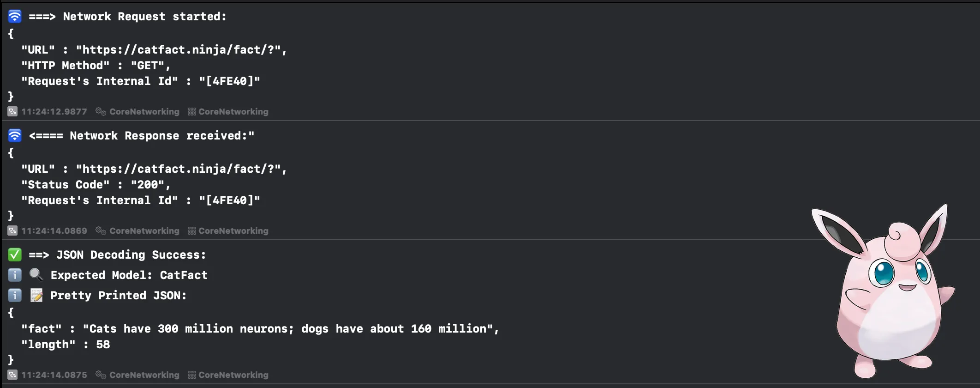Click the magnifying glass icon before Expected Model
Screen dimensions: 980x388
[36, 275]
